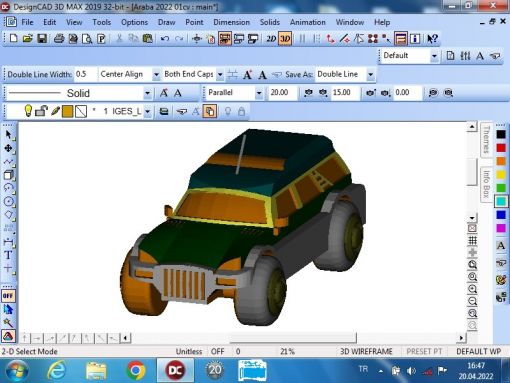
Task: Select the red color swatch
Action: pos(501,148)
